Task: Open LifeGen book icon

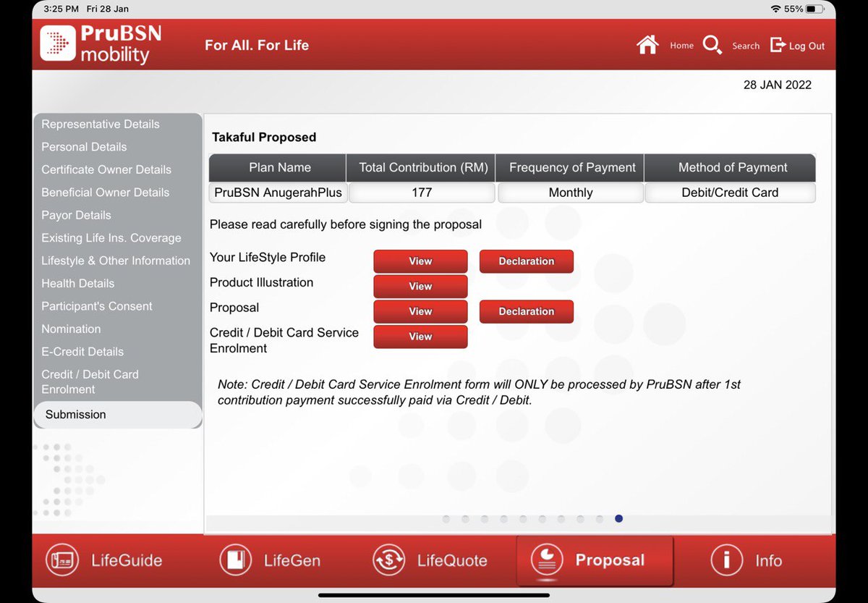Action: 235,560
